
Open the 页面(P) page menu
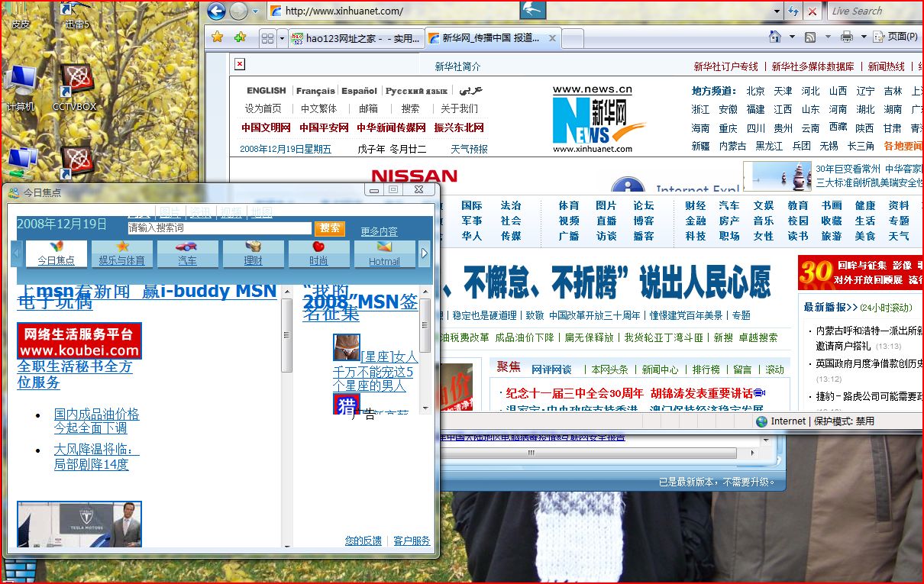point(897,37)
